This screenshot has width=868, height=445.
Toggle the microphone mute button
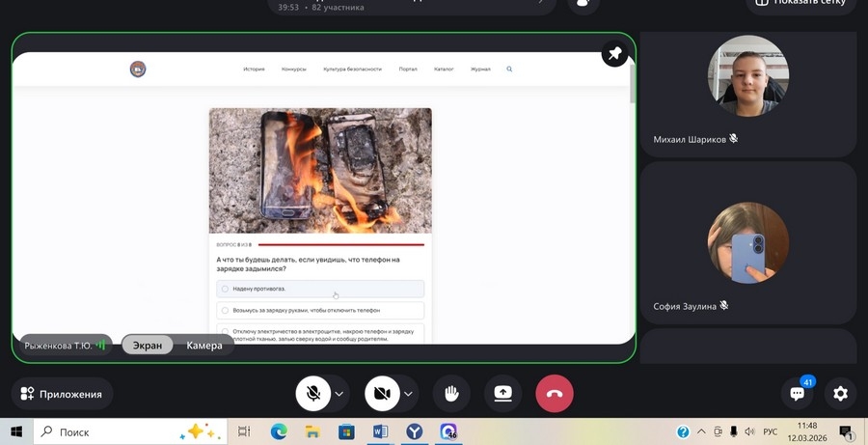pyautogui.click(x=312, y=394)
